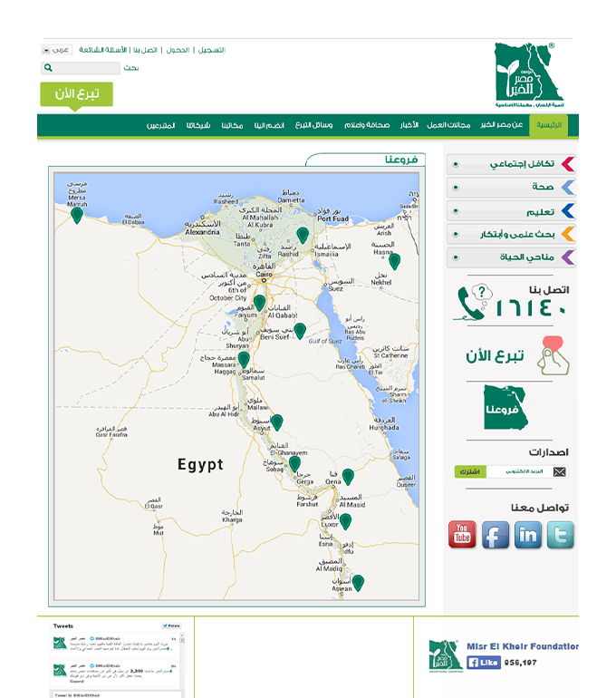
Task: Click the foundation logo beside Facebook Like
Action: (444, 655)
